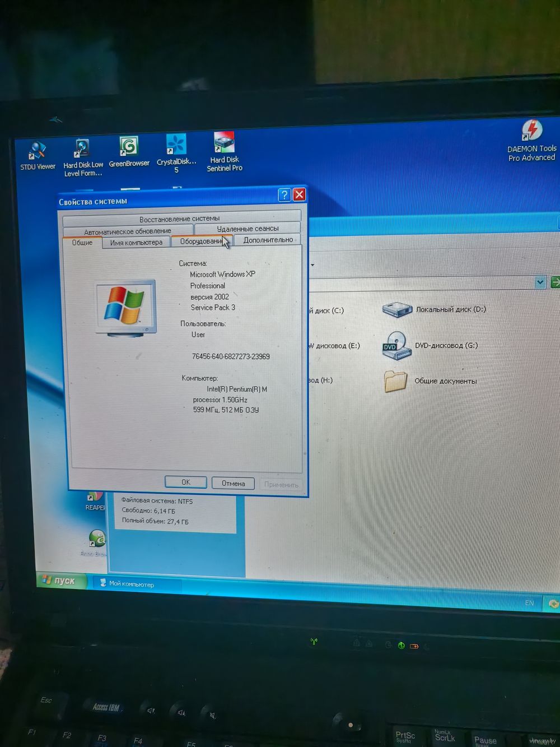
Task: Open STDU Viewer desktop shortcut
Action: click(x=38, y=152)
